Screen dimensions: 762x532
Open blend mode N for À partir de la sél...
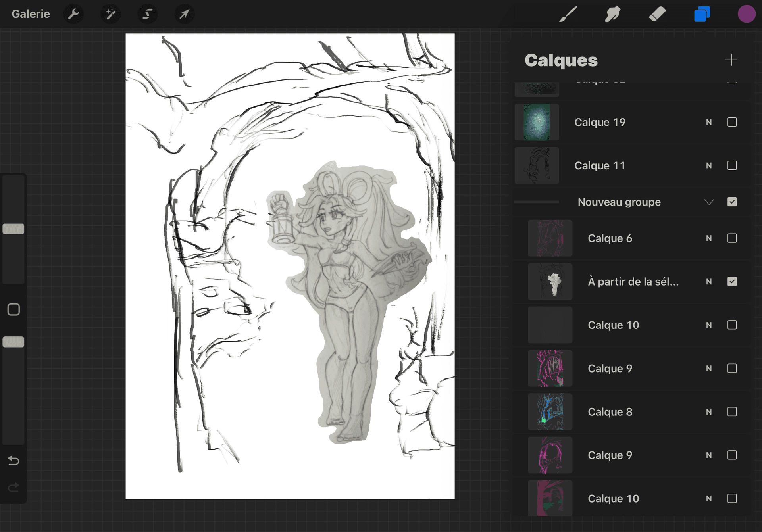709,282
